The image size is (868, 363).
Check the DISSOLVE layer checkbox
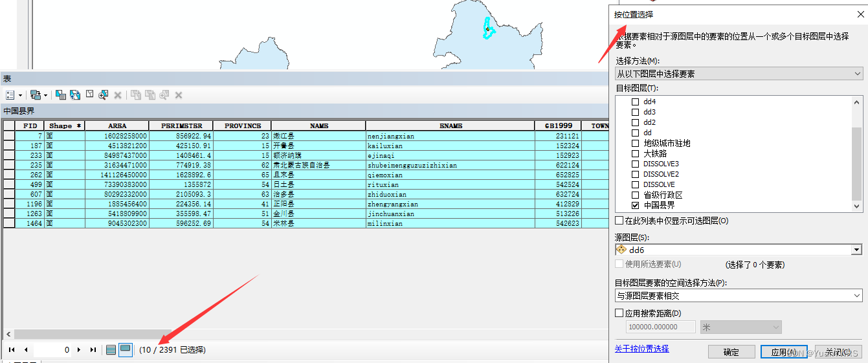click(x=635, y=184)
